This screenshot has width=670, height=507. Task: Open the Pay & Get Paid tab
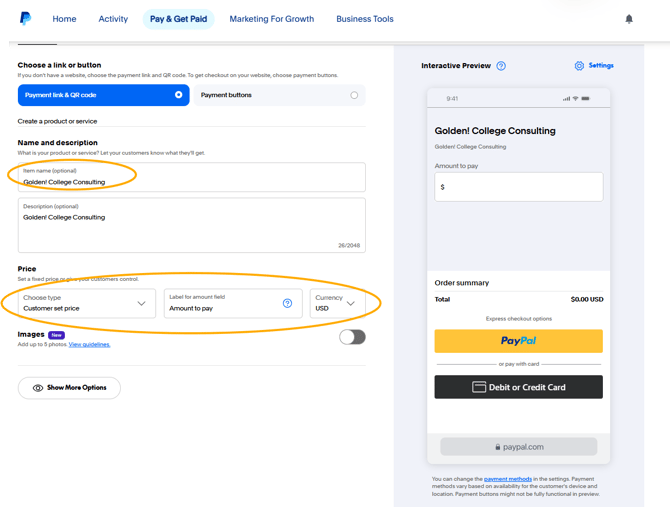pyautogui.click(x=178, y=19)
